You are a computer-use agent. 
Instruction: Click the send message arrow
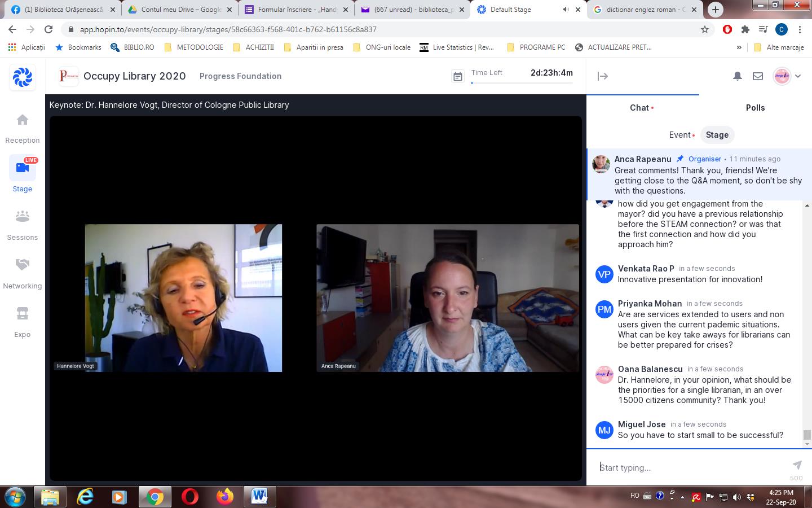click(x=797, y=465)
